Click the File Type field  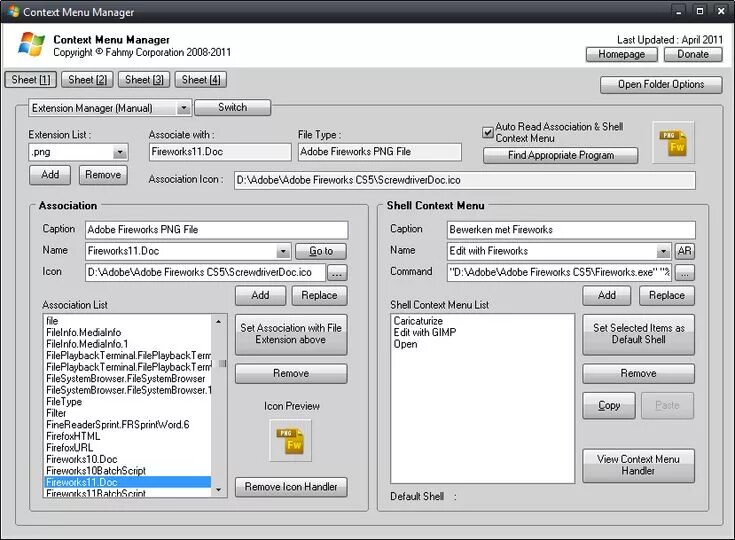380,152
